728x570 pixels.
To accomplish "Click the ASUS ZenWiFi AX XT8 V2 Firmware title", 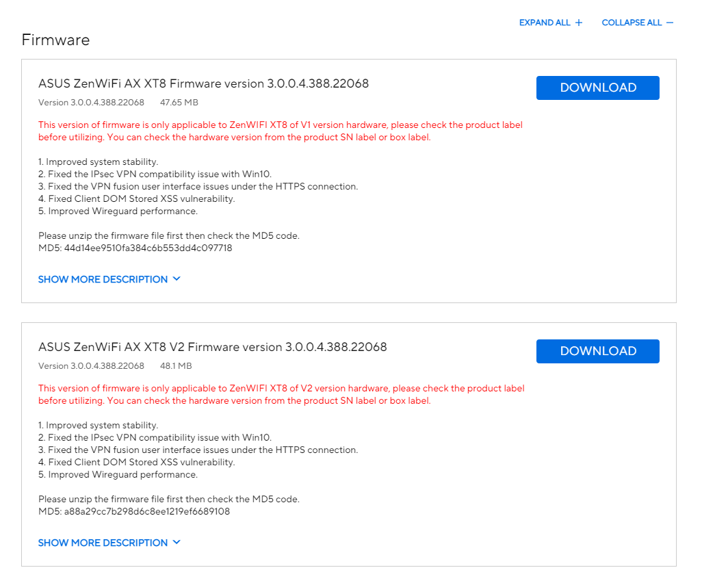I will (x=212, y=347).
